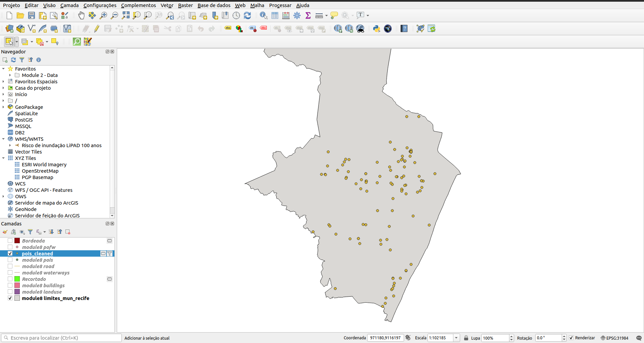Enable the module8 pofw layer checkbox
The image size is (644, 343).
pyautogui.click(x=10, y=247)
